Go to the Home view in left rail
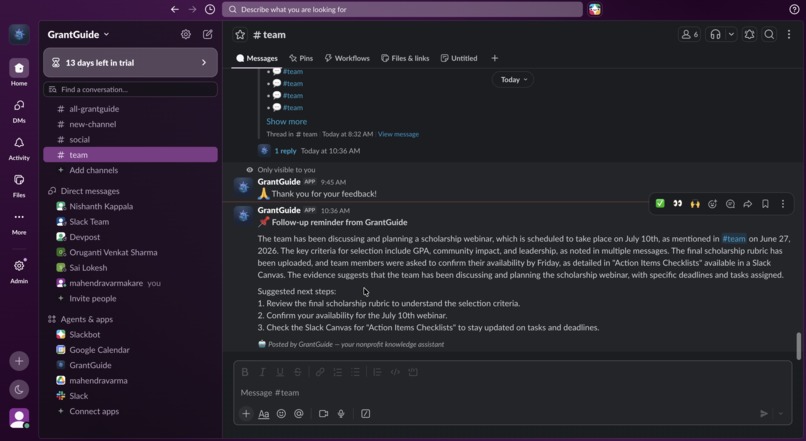 (x=19, y=72)
